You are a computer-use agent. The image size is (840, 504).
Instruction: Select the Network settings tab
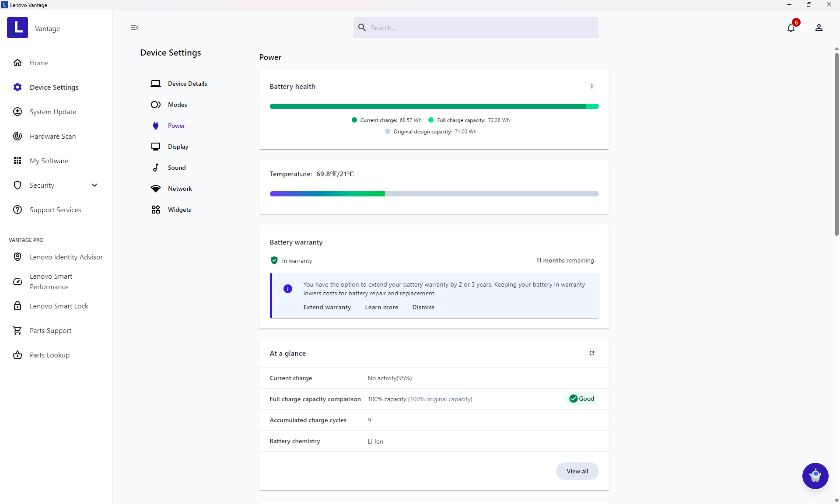pyautogui.click(x=180, y=189)
